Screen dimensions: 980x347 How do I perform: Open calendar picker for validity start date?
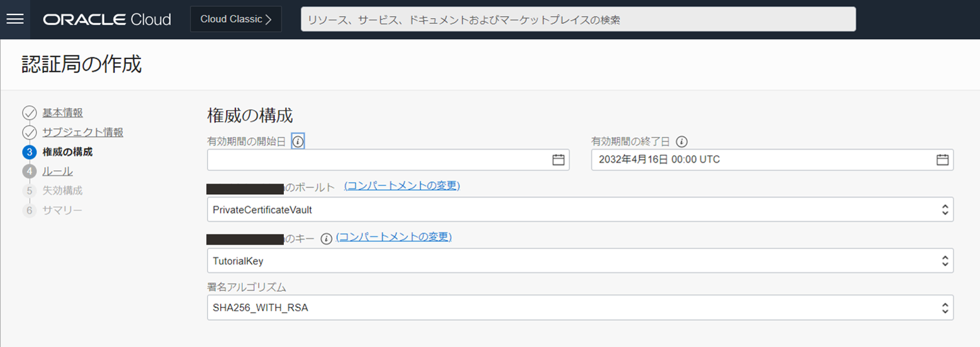pyautogui.click(x=558, y=160)
